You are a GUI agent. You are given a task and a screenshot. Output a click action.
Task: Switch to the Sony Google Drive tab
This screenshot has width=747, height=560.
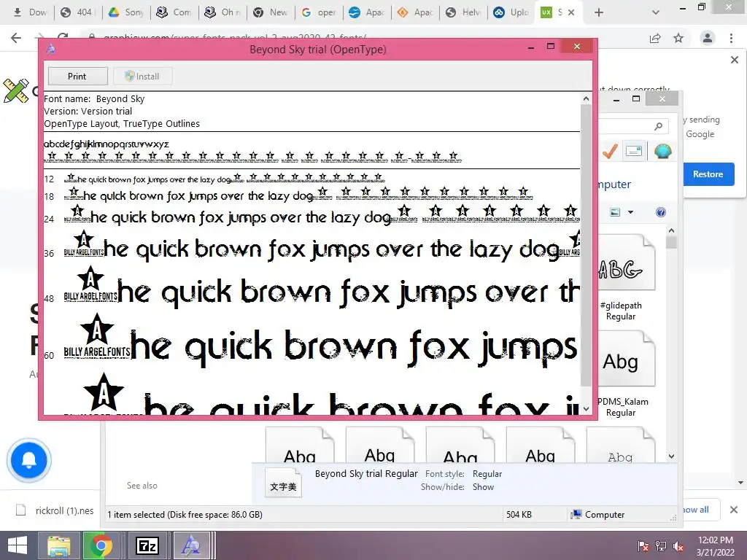pyautogui.click(x=125, y=12)
